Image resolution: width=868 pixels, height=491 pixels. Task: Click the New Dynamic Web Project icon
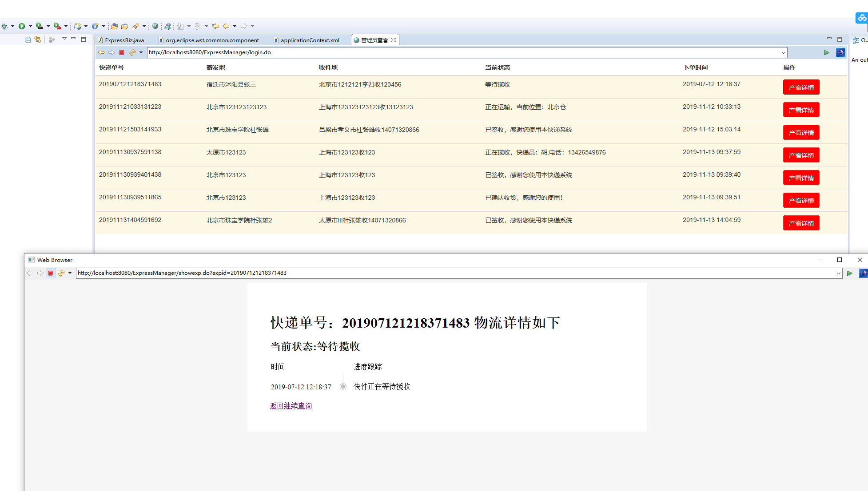(77, 26)
